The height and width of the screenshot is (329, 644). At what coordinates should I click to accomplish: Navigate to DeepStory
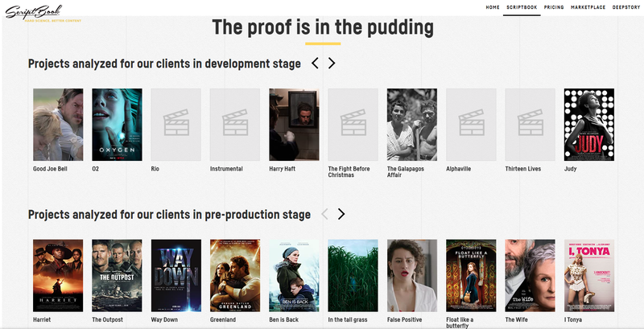[626, 7]
